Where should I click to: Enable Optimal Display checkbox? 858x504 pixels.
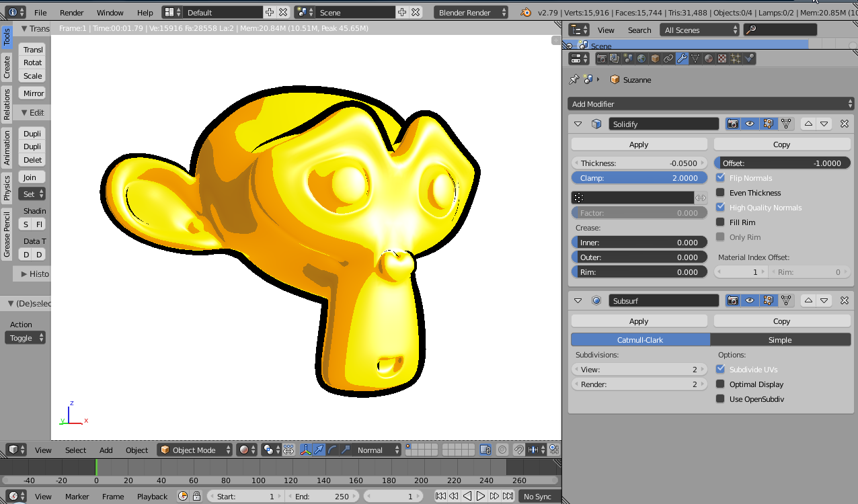pyautogui.click(x=721, y=384)
